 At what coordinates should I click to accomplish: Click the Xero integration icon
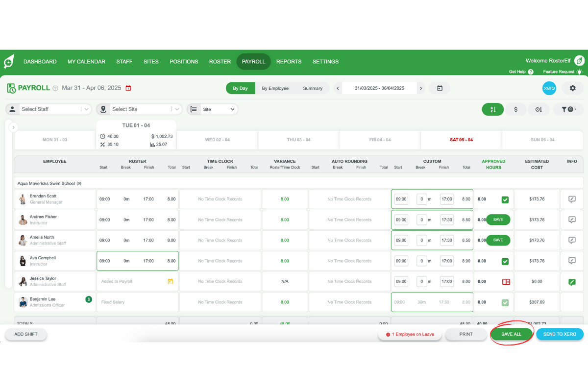[549, 88]
